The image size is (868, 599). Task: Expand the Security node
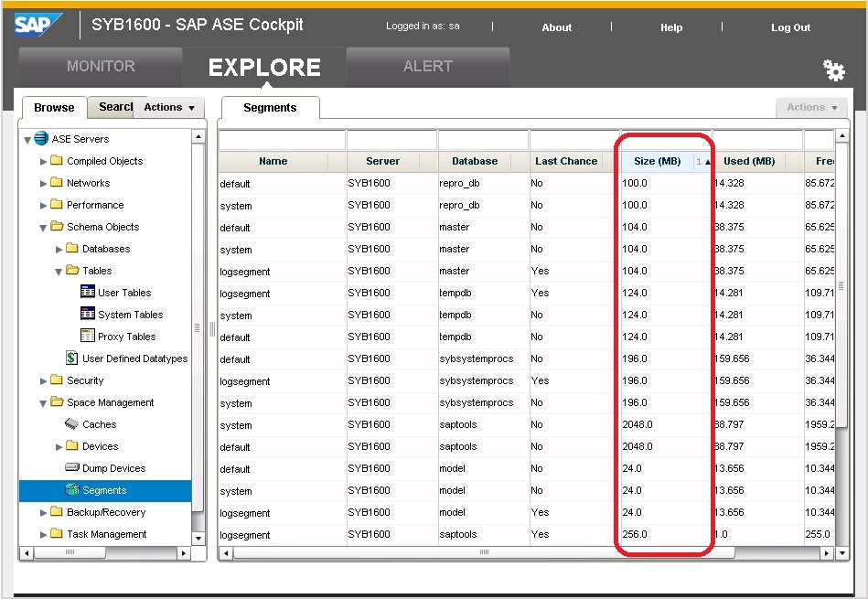[x=43, y=380]
